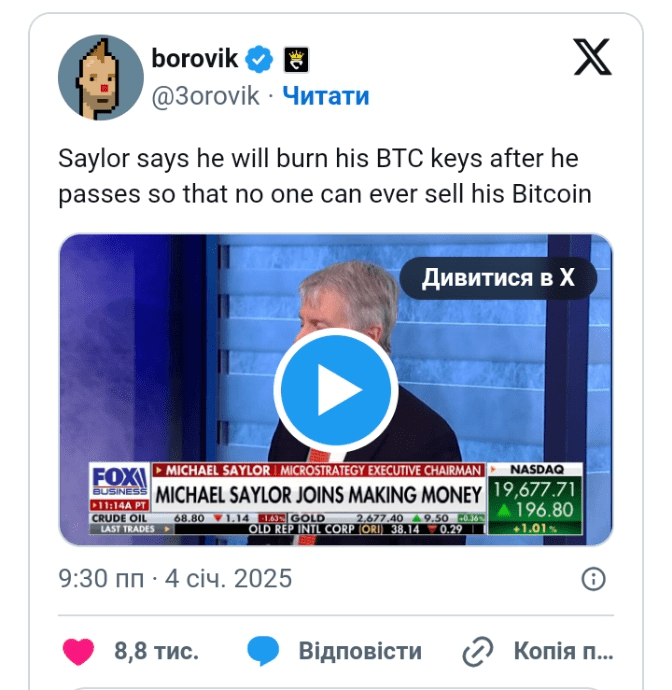The height and width of the screenshot is (690, 672).
Task: Like the tweet with heart icon
Action: pos(78,651)
